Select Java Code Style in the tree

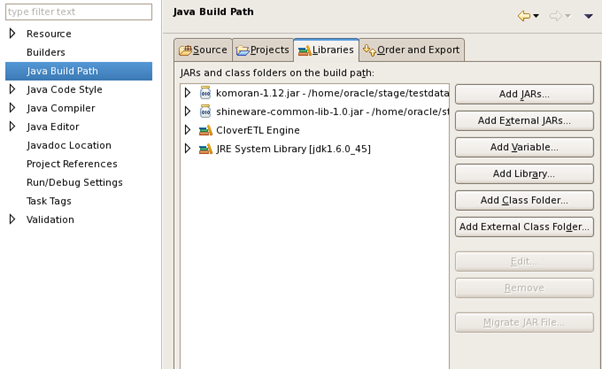coord(64,89)
